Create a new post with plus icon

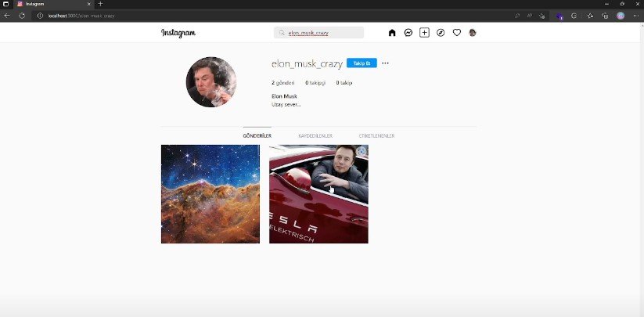coord(424,32)
